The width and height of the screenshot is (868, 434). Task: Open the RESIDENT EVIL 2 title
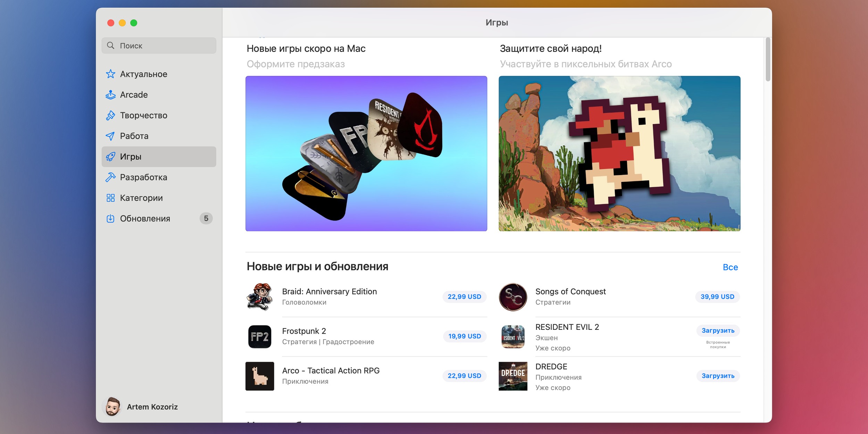[567, 327]
